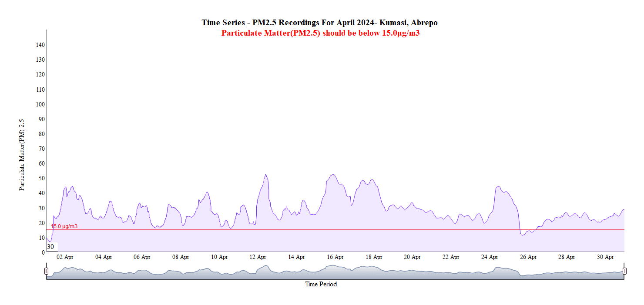Click the left range selector handle
This screenshot has height=305, width=644.
tap(47, 271)
